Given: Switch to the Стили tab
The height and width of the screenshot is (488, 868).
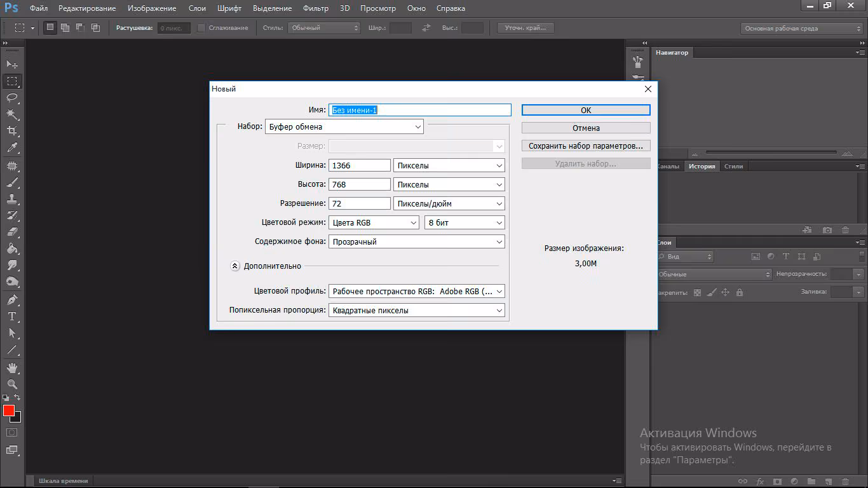Looking at the screenshot, I should (733, 166).
